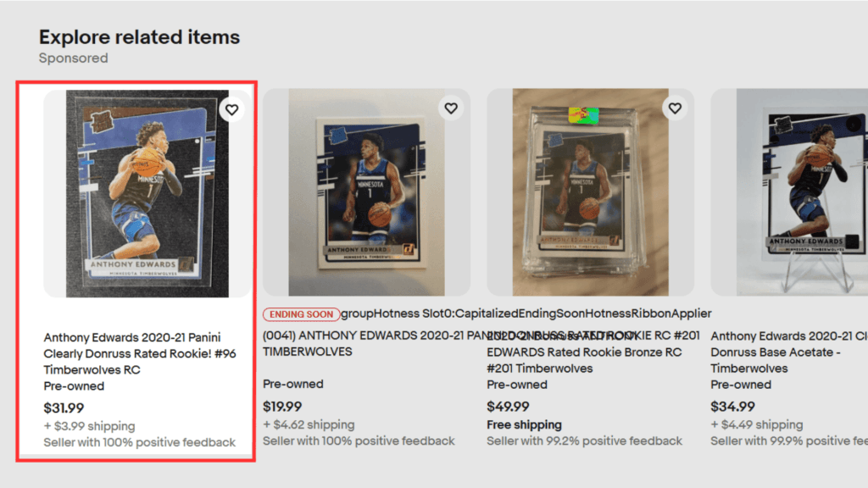Click the $49.99 price
The height and width of the screenshot is (488, 868).
[x=508, y=407]
